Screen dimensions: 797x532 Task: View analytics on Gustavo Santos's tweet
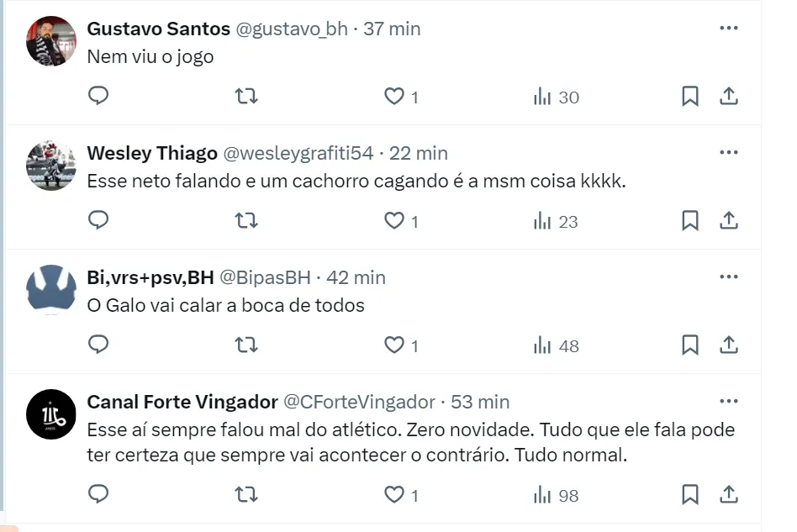[x=557, y=97]
